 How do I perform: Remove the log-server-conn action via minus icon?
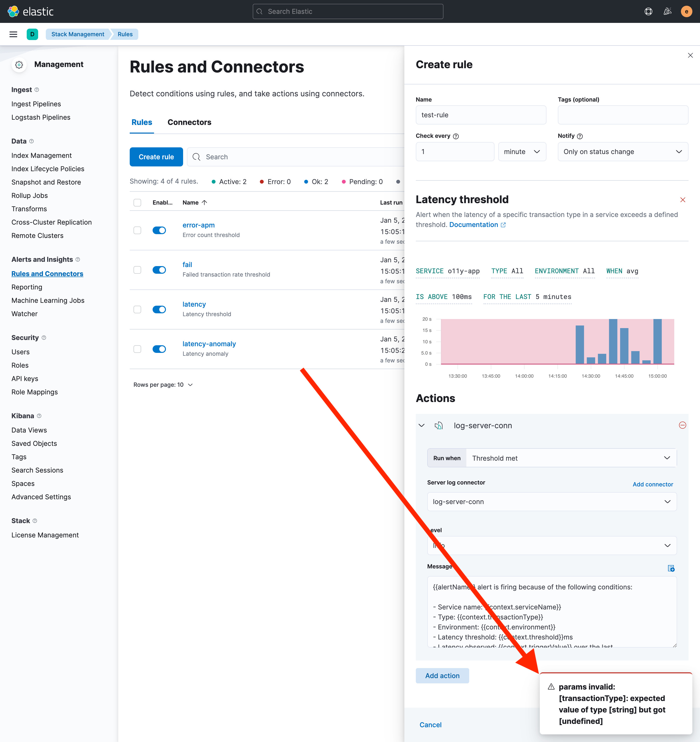683,425
